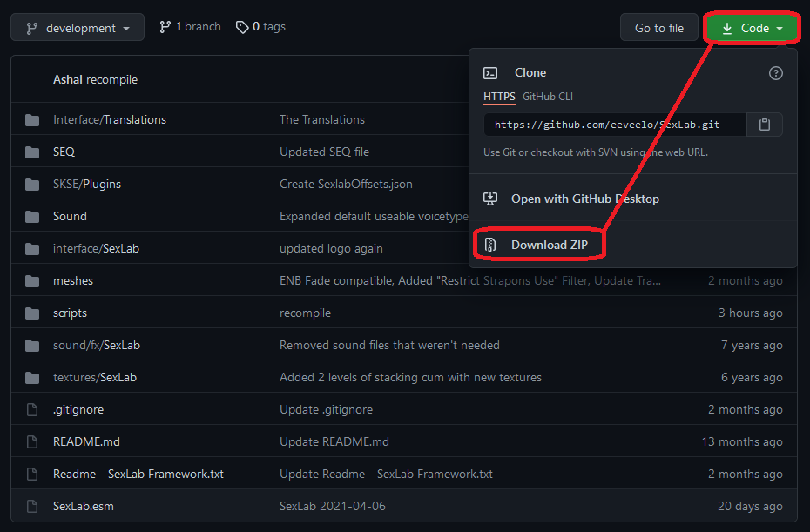
Task: Open the SKSE/Plugins folder
Action: [x=87, y=185]
